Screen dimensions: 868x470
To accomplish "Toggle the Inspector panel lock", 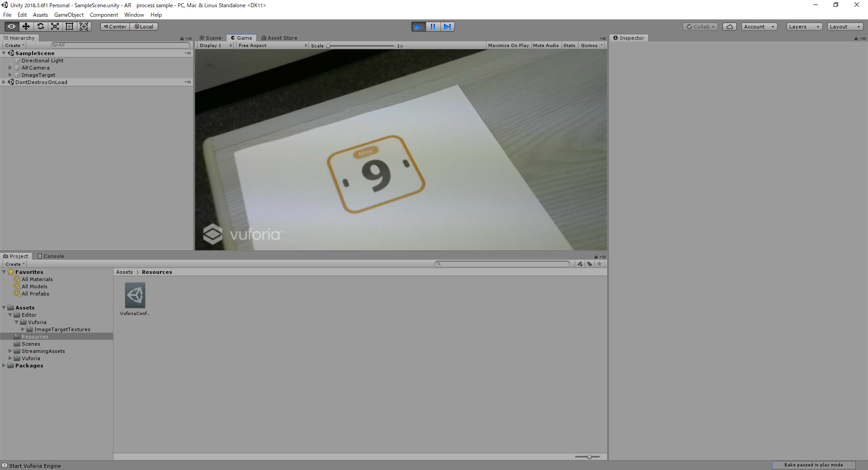I will tap(855, 38).
